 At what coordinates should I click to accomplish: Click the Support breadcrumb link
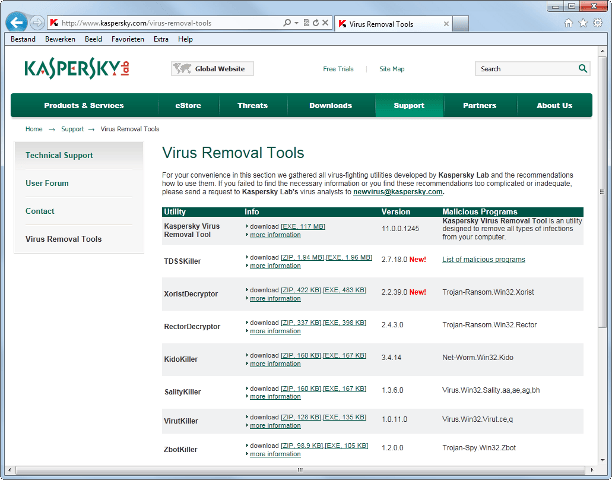(x=72, y=129)
